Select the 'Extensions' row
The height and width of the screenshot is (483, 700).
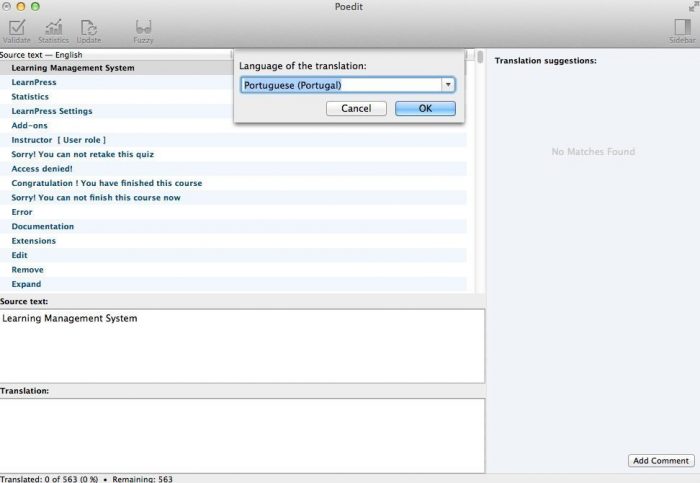point(233,241)
